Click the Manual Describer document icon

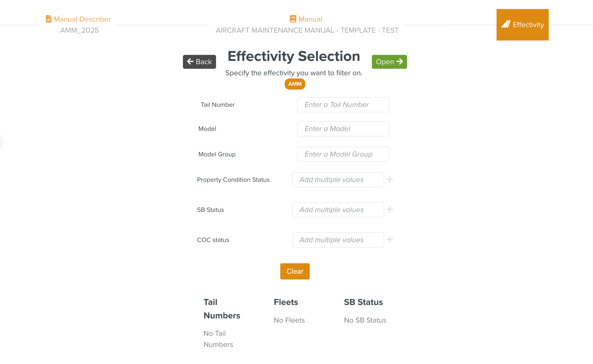pos(49,19)
